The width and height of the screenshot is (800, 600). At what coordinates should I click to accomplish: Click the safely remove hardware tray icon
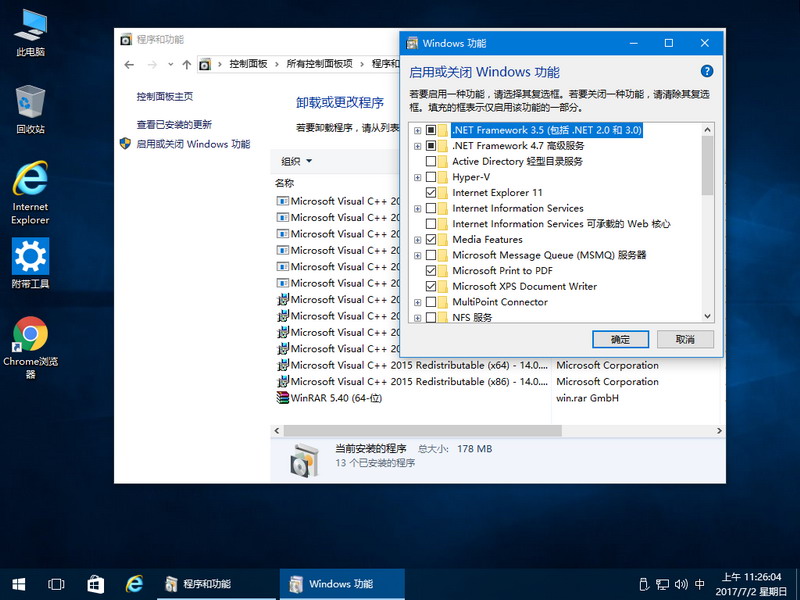pos(644,584)
